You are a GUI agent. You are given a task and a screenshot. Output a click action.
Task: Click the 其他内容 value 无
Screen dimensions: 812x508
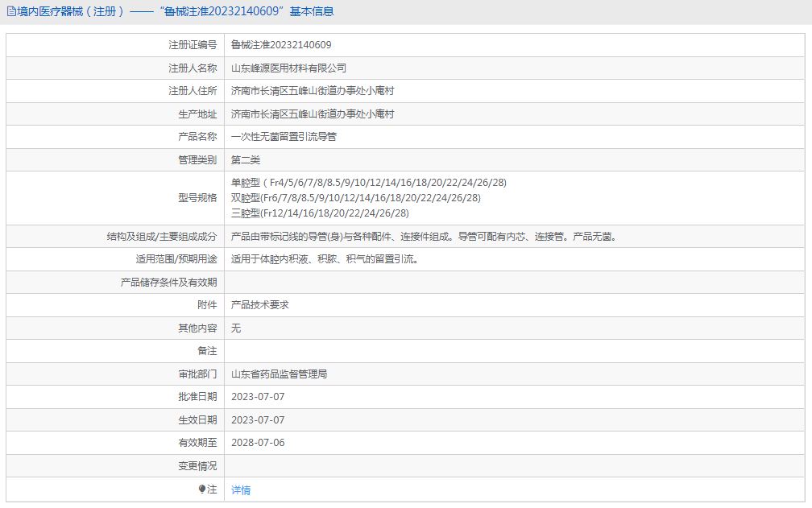click(235, 328)
